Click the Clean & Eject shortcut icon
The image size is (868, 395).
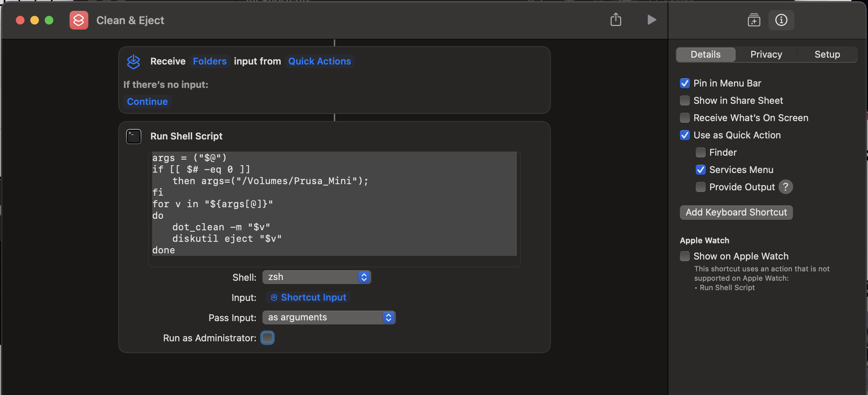79,20
